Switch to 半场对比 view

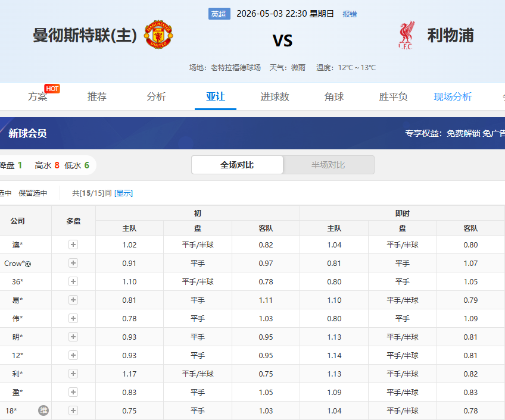click(x=328, y=165)
